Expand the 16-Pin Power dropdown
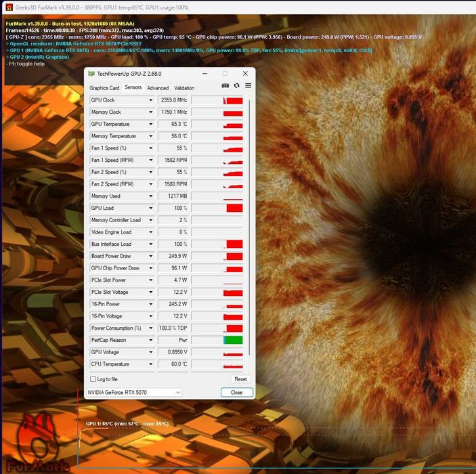The height and width of the screenshot is (474, 476). 150,304
